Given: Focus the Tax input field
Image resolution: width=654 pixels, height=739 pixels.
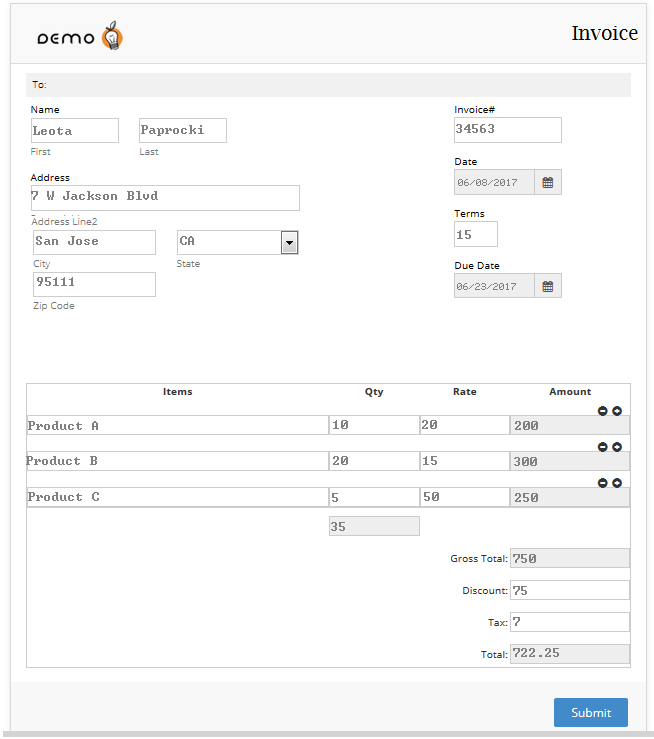Looking at the screenshot, I should [x=569, y=622].
